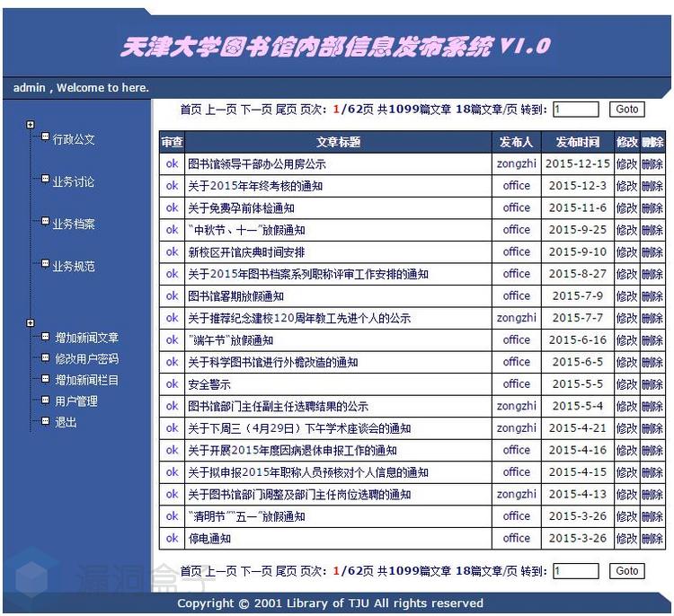Click 修改 for the 停电通知 article
The height and width of the screenshot is (616, 674).
click(x=626, y=539)
